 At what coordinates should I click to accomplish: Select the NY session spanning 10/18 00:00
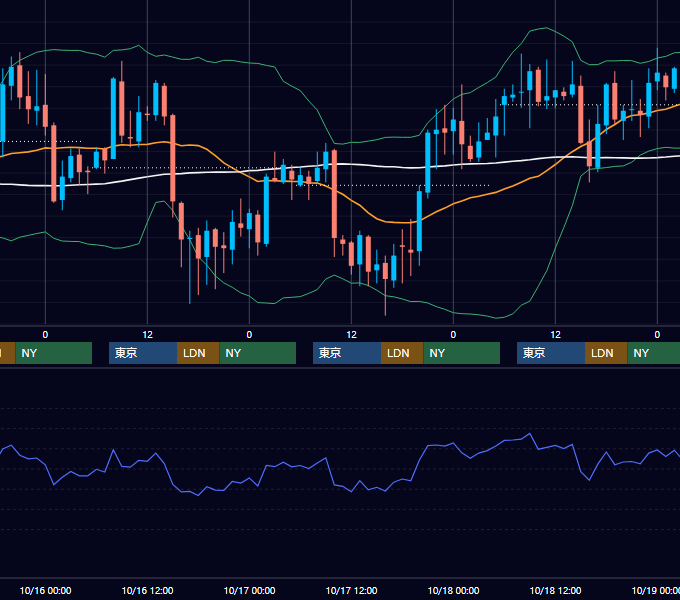[x=461, y=353]
